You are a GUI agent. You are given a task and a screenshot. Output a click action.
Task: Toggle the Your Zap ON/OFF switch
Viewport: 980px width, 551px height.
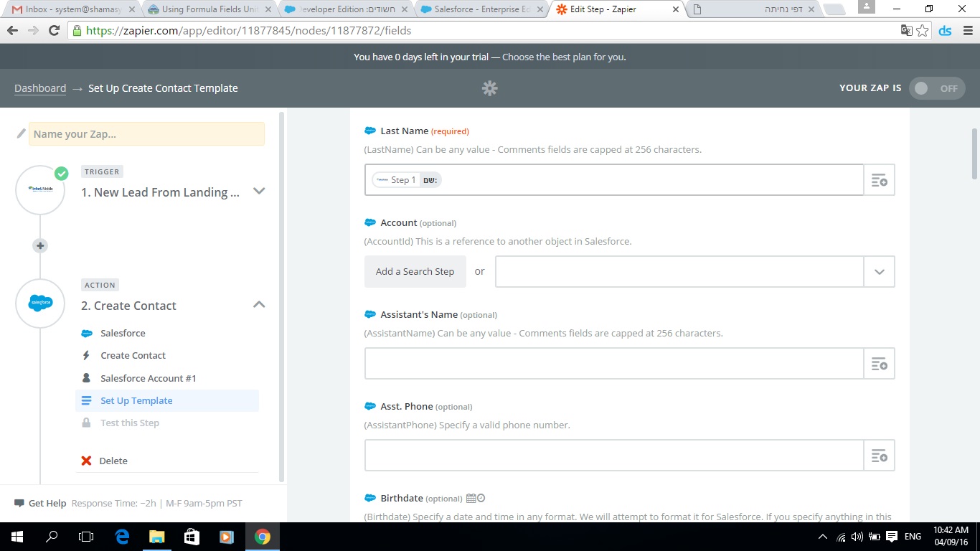937,88
